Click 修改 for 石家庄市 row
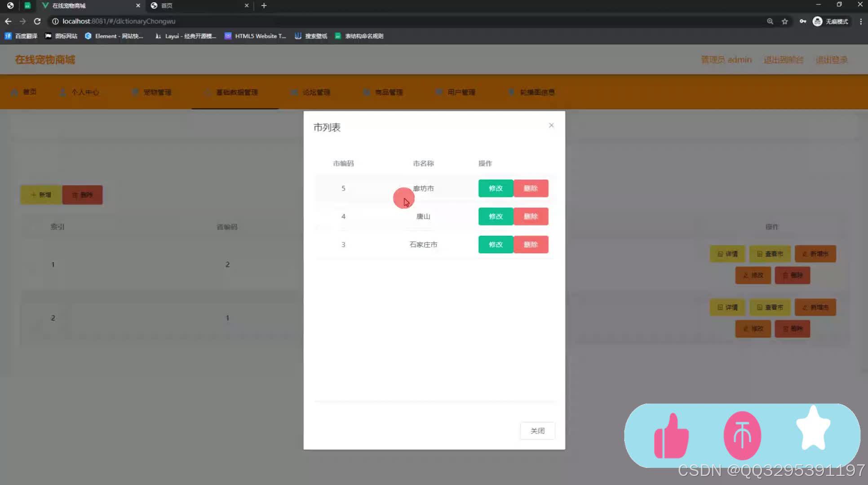Image resolution: width=868 pixels, height=485 pixels. point(496,244)
